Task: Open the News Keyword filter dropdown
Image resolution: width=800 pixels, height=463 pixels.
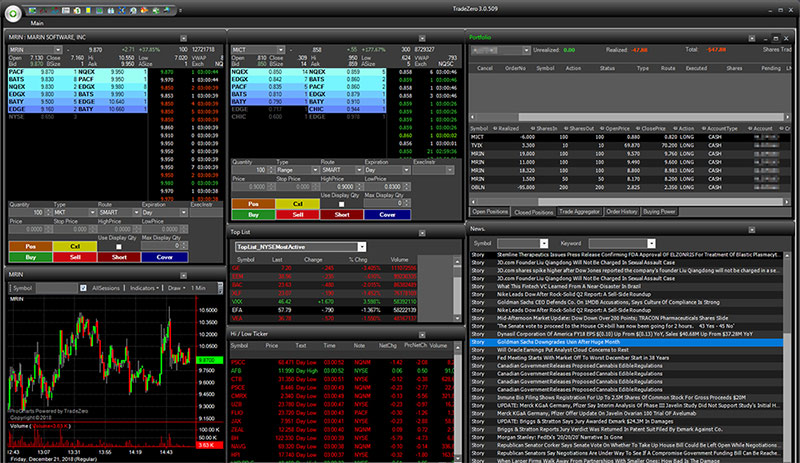Action: [651, 243]
